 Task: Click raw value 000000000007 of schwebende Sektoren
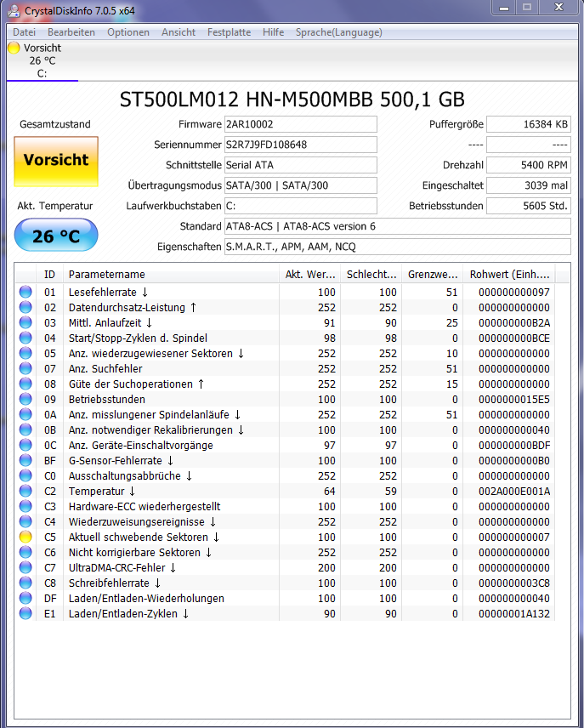point(514,537)
